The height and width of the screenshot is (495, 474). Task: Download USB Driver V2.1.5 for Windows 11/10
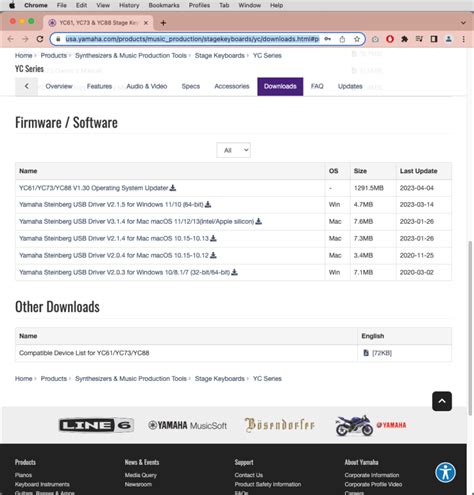(x=208, y=204)
